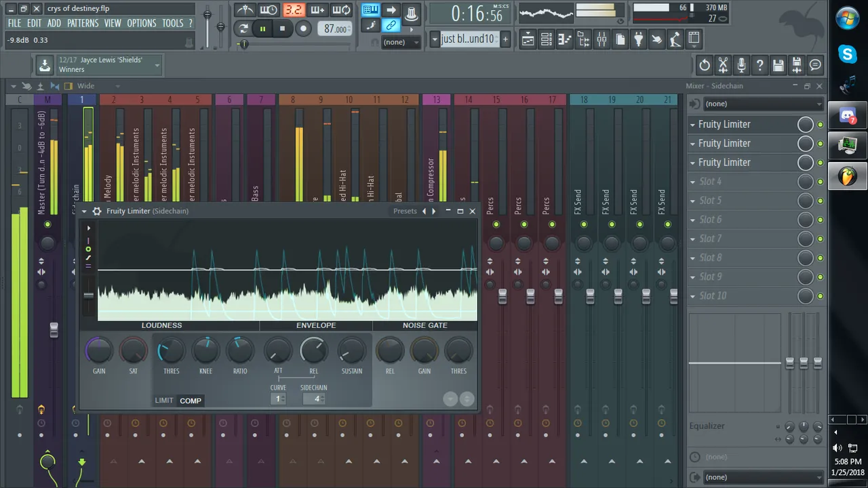Pause playback with the green pause button
Viewport: 868px width, 488px height.
click(262, 28)
